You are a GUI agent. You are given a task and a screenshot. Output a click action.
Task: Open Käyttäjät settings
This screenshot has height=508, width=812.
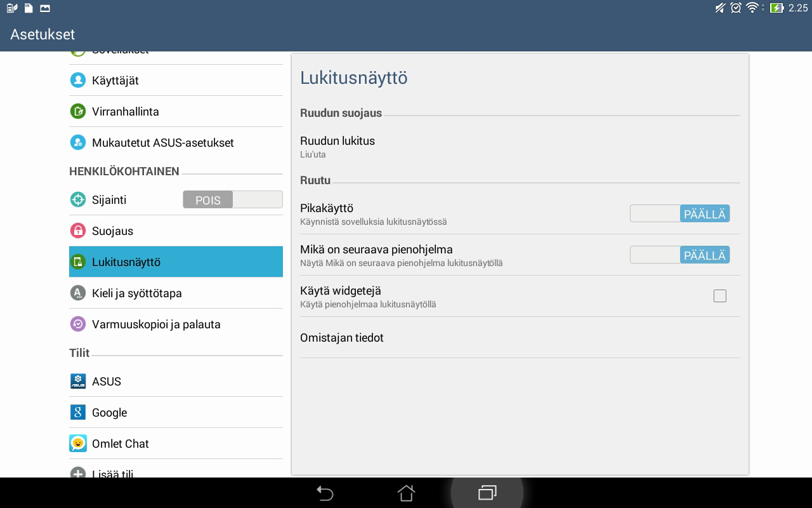click(176, 80)
